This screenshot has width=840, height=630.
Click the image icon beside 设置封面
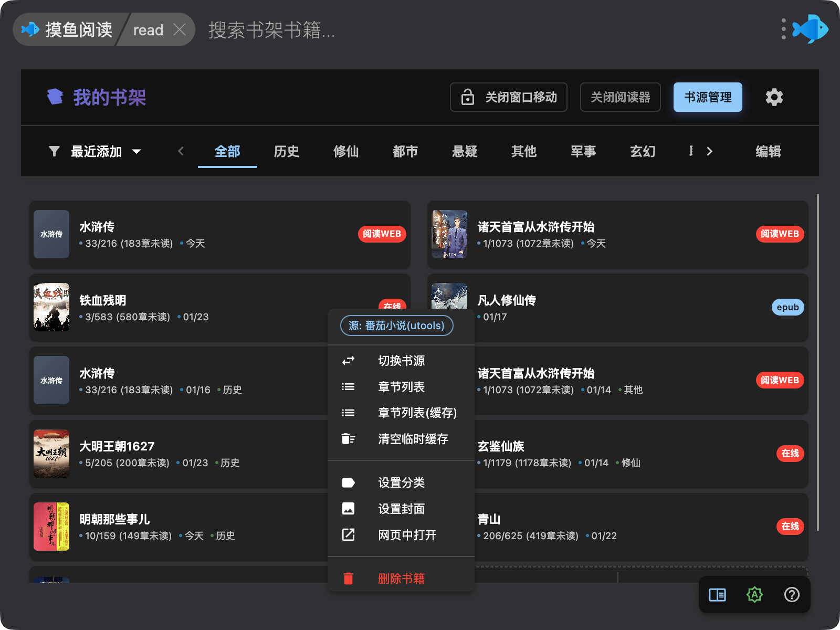click(348, 509)
